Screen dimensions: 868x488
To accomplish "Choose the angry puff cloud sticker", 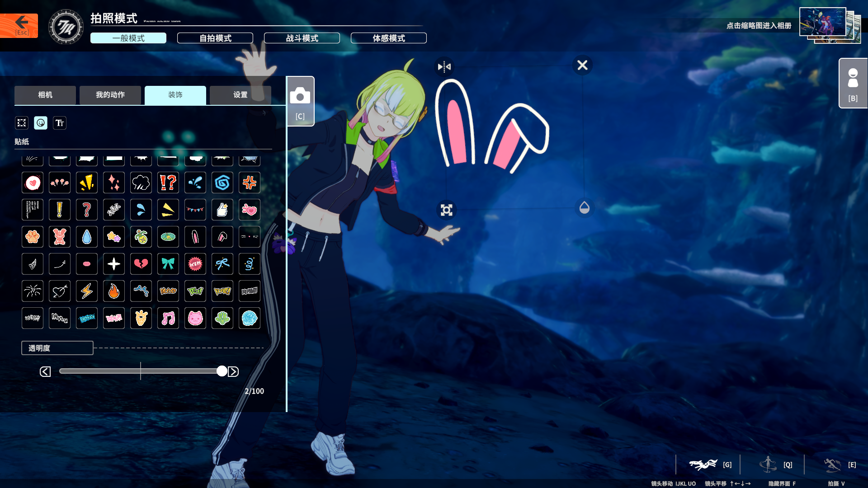I will (x=141, y=183).
